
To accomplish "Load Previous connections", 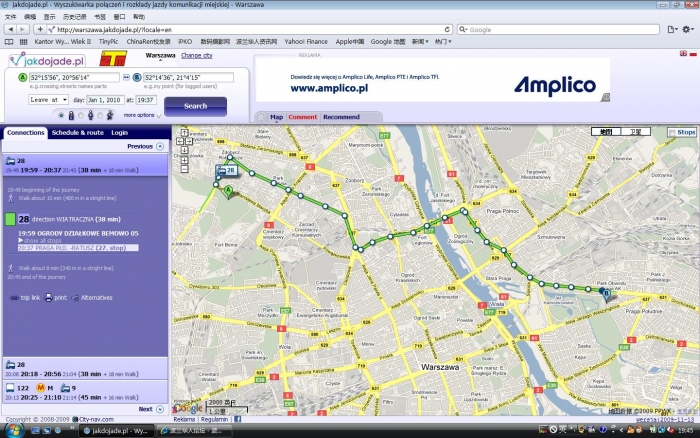I will coord(145,146).
